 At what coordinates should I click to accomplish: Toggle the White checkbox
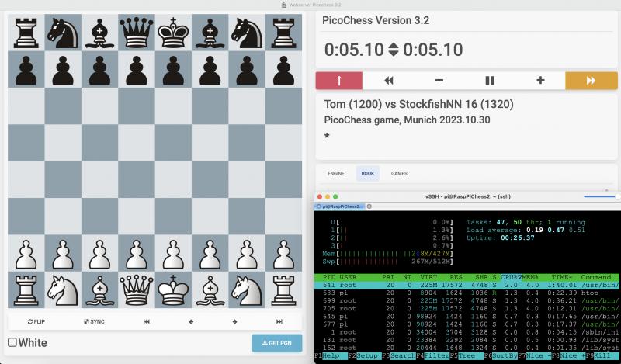[x=12, y=343]
